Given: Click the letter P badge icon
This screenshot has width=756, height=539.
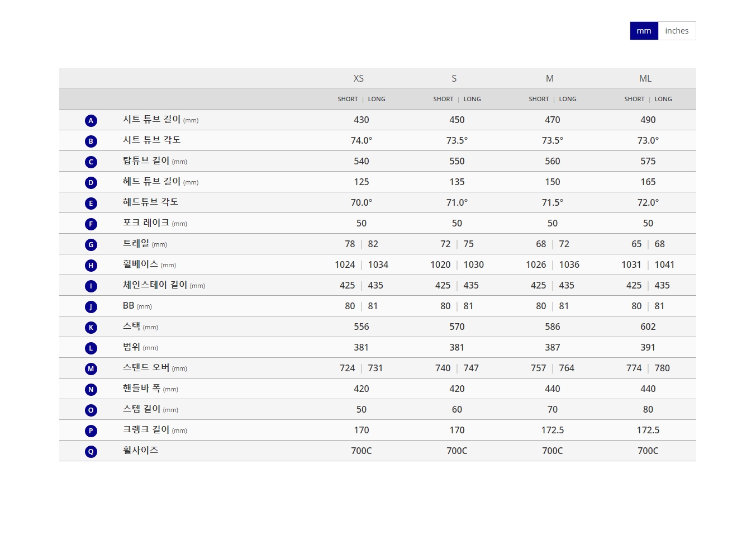Looking at the screenshot, I should pyautogui.click(x=91, y=431).
